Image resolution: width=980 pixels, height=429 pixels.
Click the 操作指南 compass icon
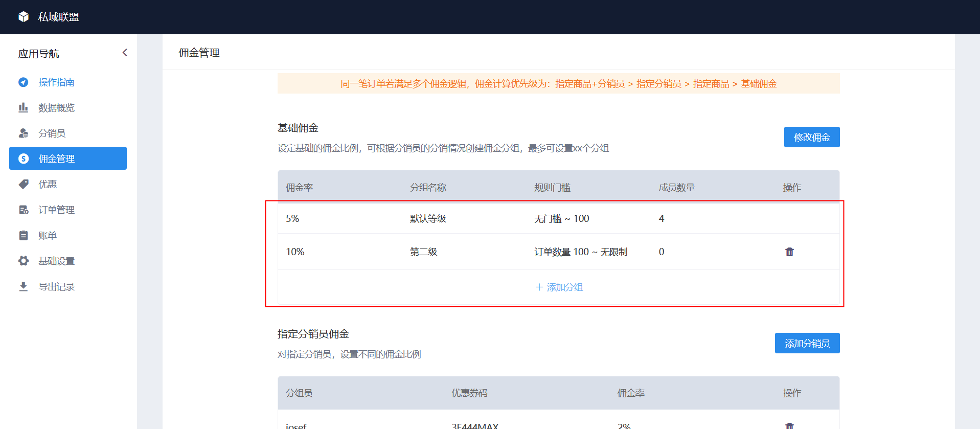tap(24, 82)
